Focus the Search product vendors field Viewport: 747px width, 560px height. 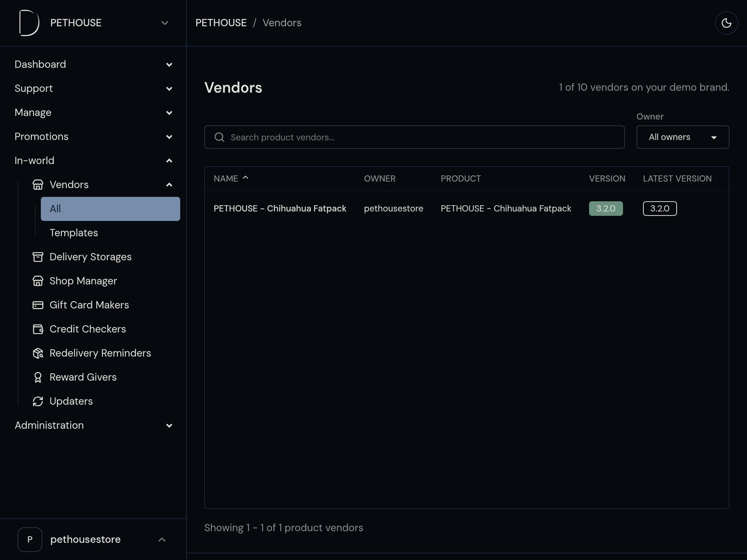[x=414, y=137]
